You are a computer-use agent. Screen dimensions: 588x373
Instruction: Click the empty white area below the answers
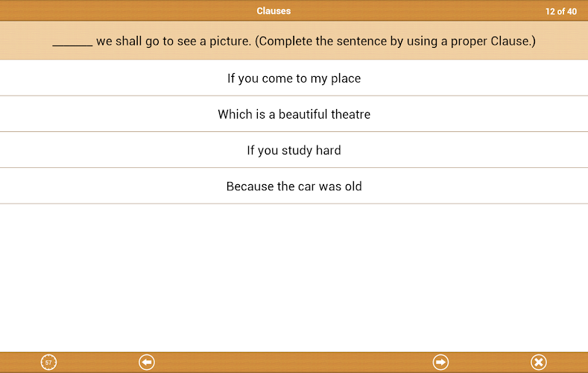click(294, 276)
